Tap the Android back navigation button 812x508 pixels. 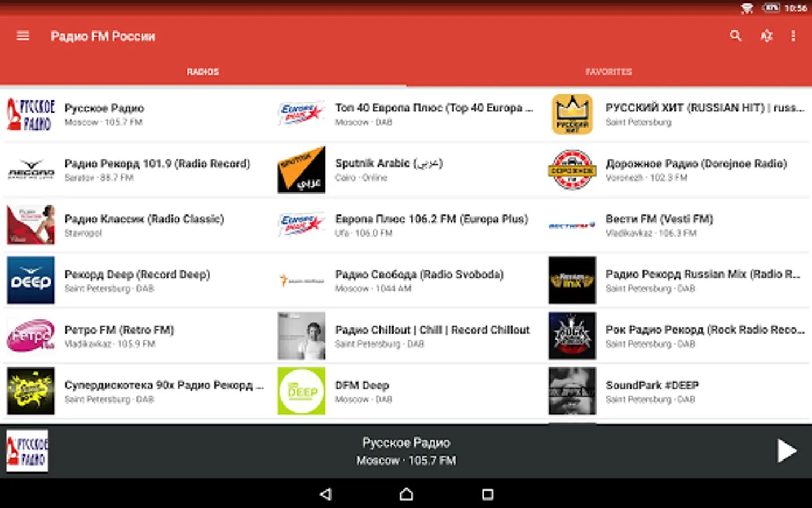[x=325, y=494]
